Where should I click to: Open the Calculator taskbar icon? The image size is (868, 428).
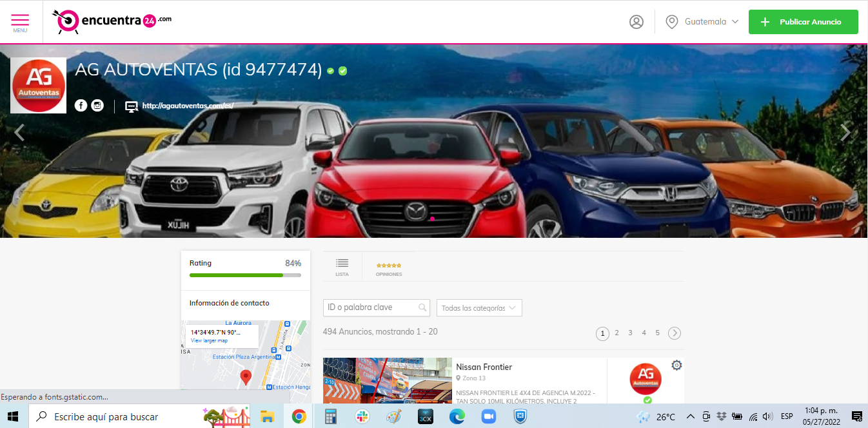(331, 417)
